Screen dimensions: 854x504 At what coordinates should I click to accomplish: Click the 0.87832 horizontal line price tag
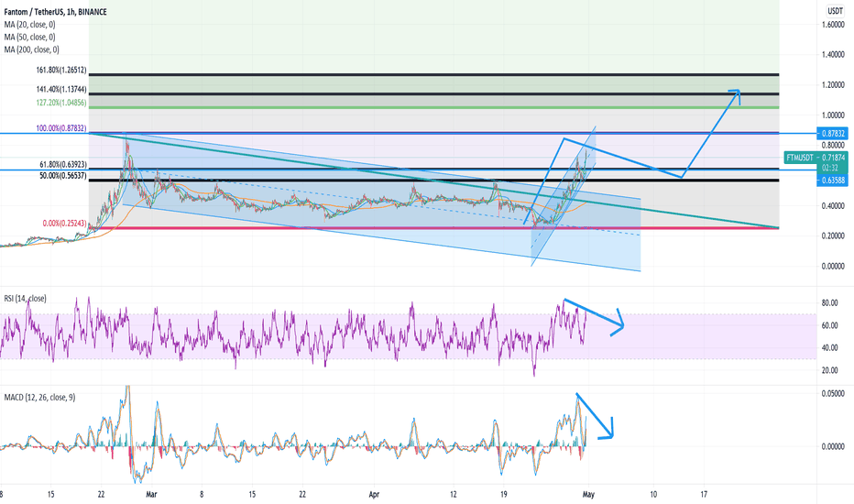click(x=832, y=134)
